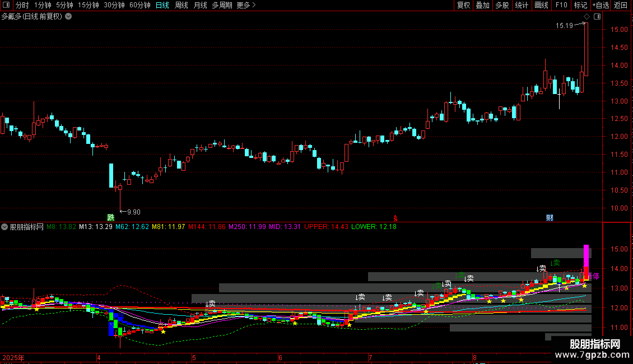
Task: Click the blue 财 marker icon
Action: click(x=550, y=217)
